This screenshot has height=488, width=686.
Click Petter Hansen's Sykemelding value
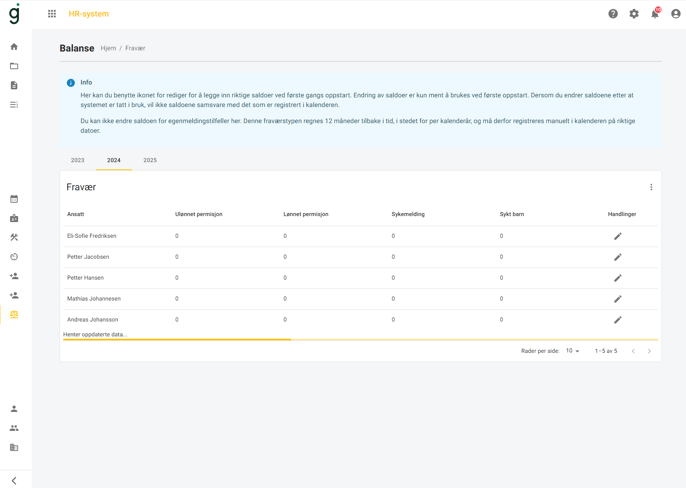click(x=393, y=278)
